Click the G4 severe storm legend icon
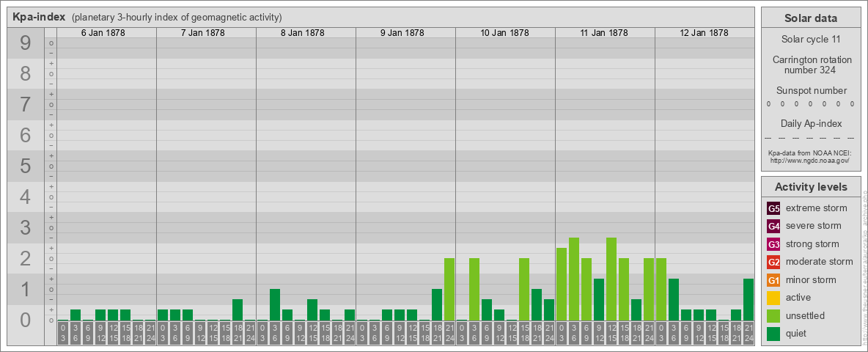Screen dimensions: 868x352 coord(774,227)
